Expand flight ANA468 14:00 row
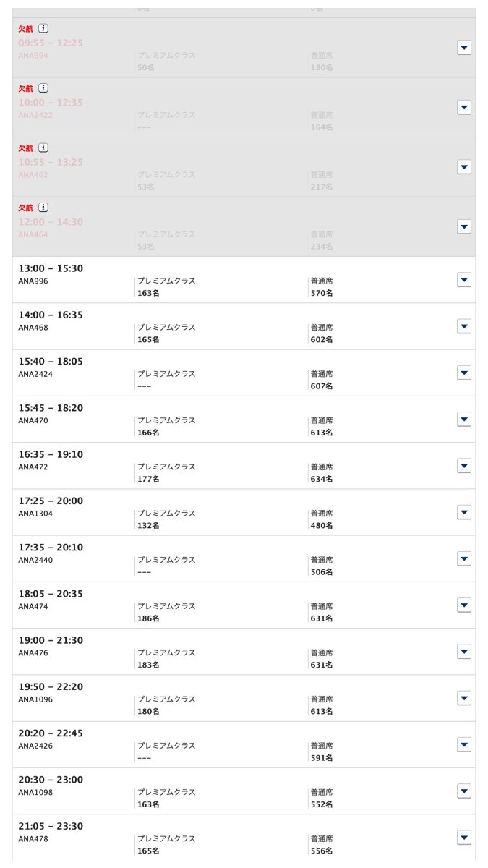Image resolution: width=488 pixels, height=868 pixels. pos(464,326)
